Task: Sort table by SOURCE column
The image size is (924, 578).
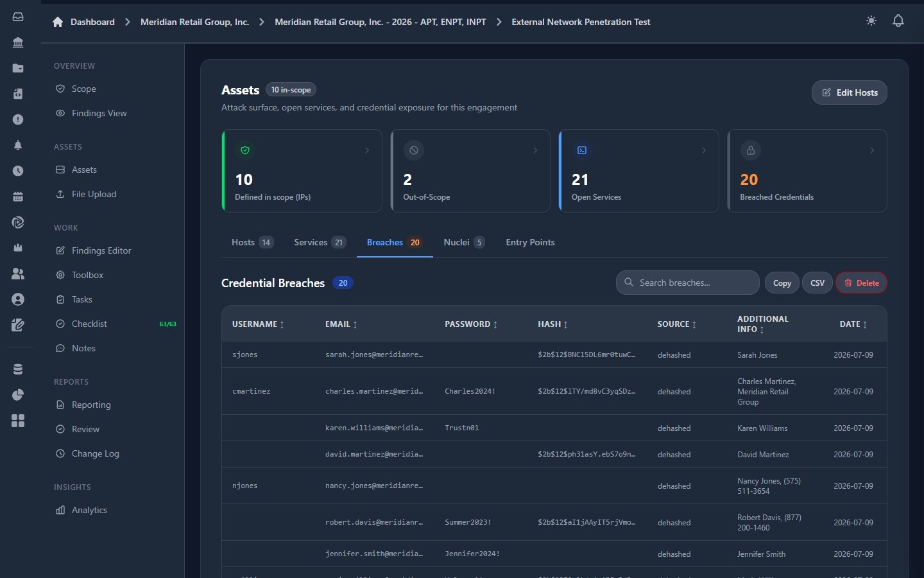Action: (677, 324)
